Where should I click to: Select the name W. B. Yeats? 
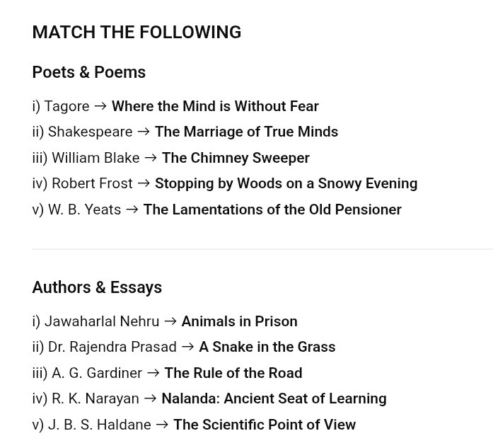coord(83,209)
